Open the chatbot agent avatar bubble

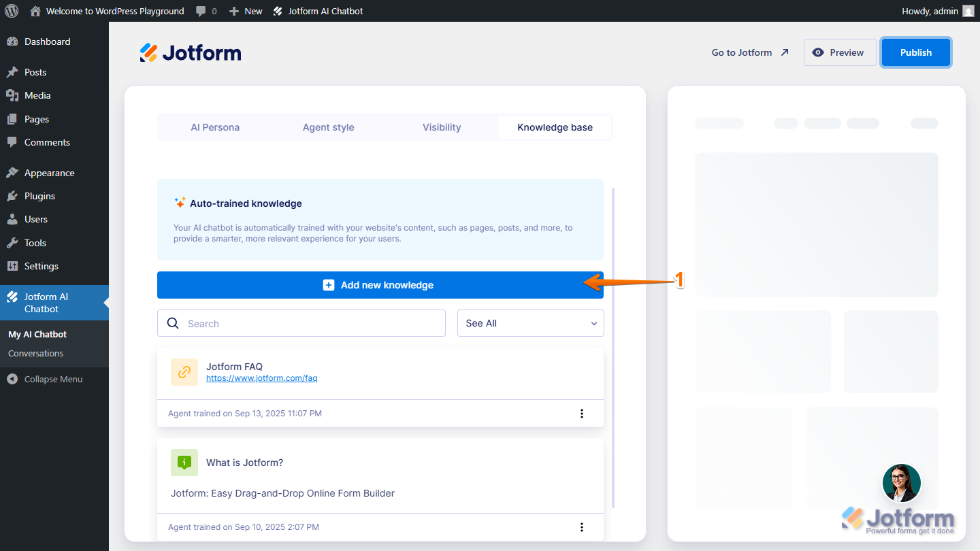[902, 483]
